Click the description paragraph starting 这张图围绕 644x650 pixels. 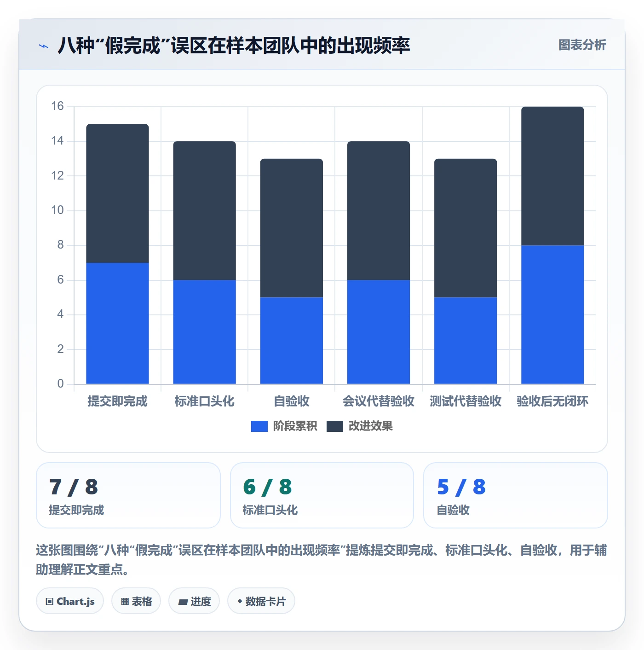tap(322, 560)
